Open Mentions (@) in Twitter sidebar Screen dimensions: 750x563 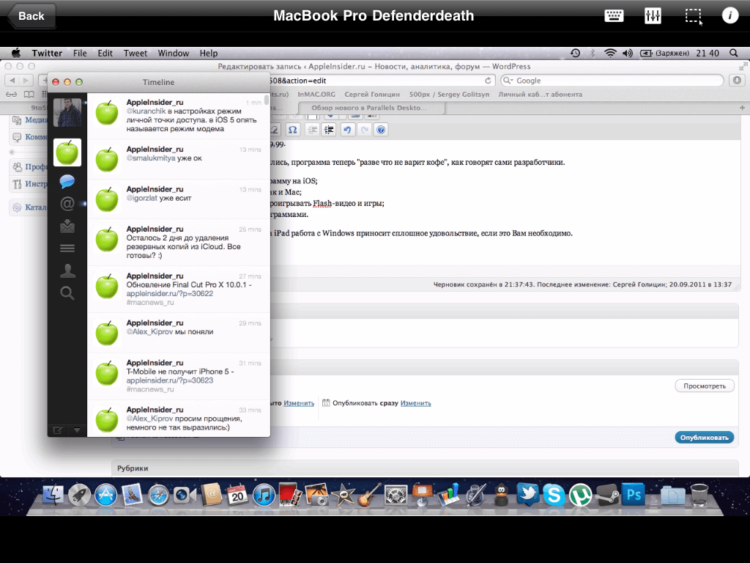[67, 204]
